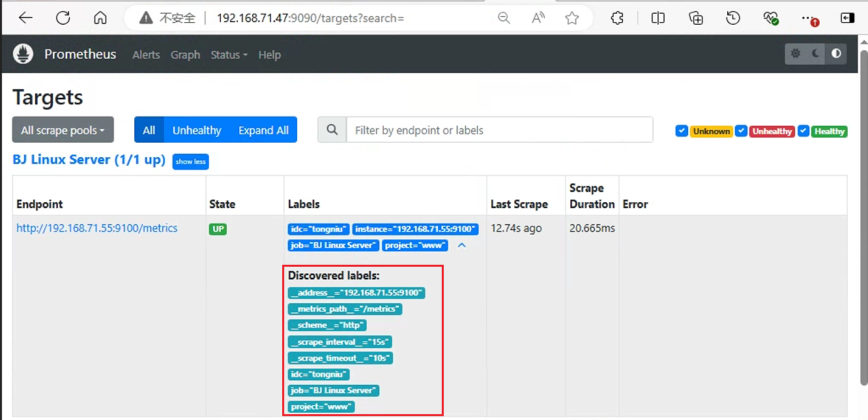868x420 pixels.
Task: Show only Unhealthy targets
Action: (197, 130)
